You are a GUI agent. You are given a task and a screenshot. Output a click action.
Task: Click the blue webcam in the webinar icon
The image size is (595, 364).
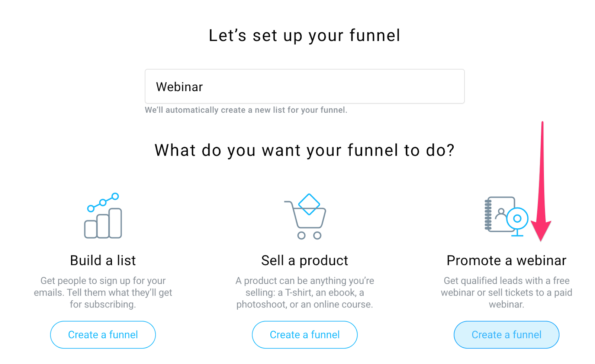point(517,221)
